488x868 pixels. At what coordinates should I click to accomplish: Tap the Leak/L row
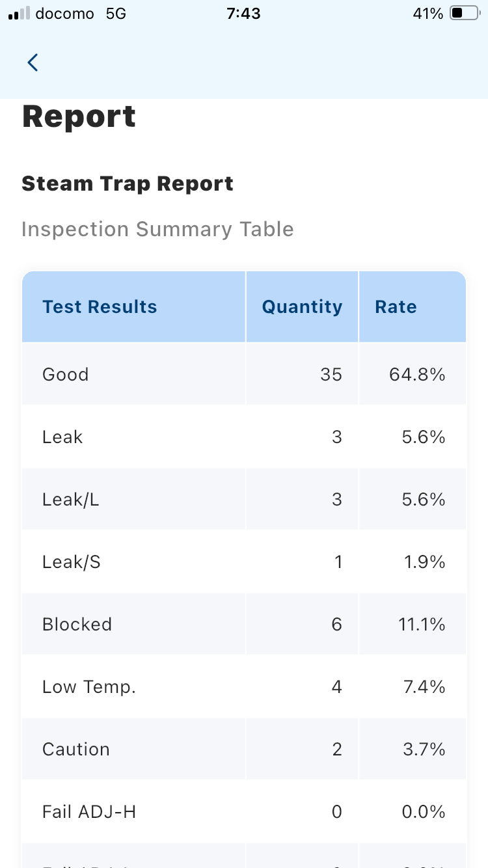pos(244,499)
